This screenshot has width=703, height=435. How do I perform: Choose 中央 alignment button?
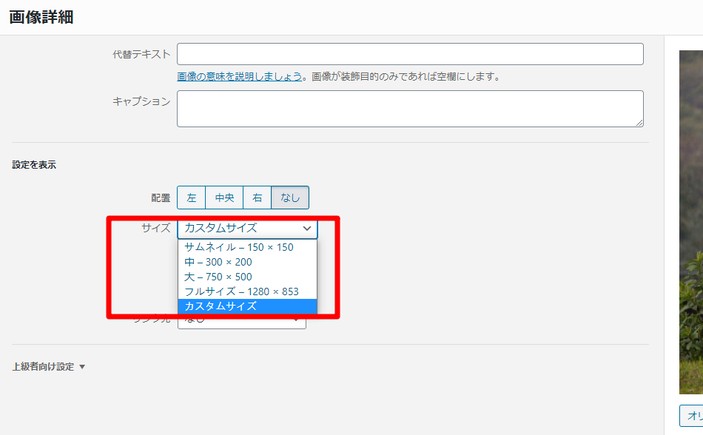coord(223,198)
